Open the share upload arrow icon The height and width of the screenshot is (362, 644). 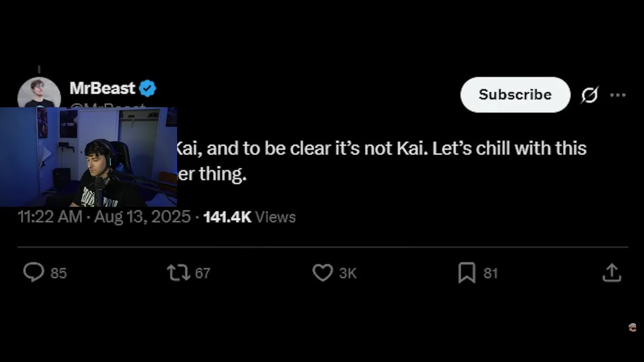pyautogui.click(x=612, y=273)
